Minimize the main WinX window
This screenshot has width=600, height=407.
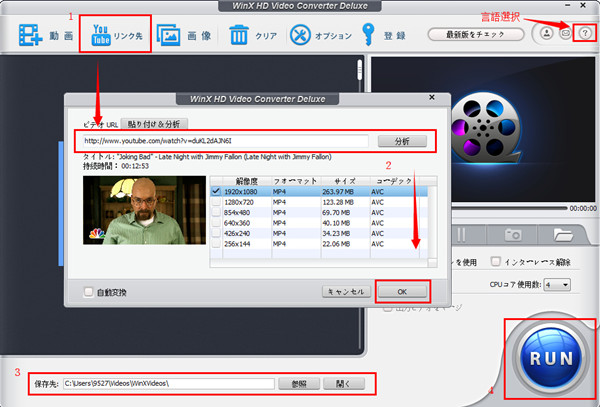point(568,5)
